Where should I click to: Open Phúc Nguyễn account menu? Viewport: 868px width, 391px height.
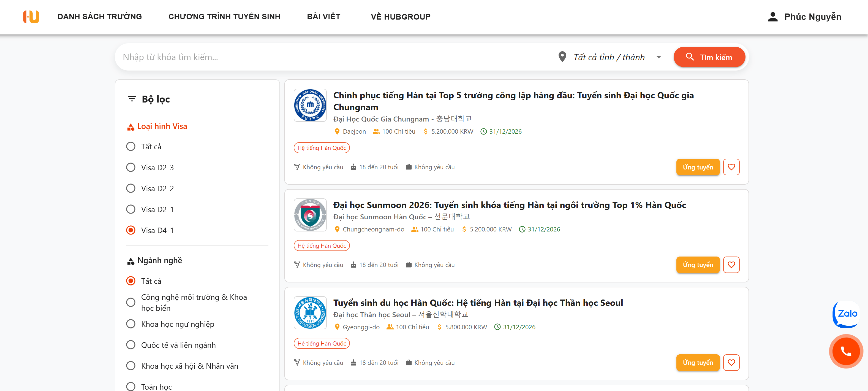click(x=812, y=17)
